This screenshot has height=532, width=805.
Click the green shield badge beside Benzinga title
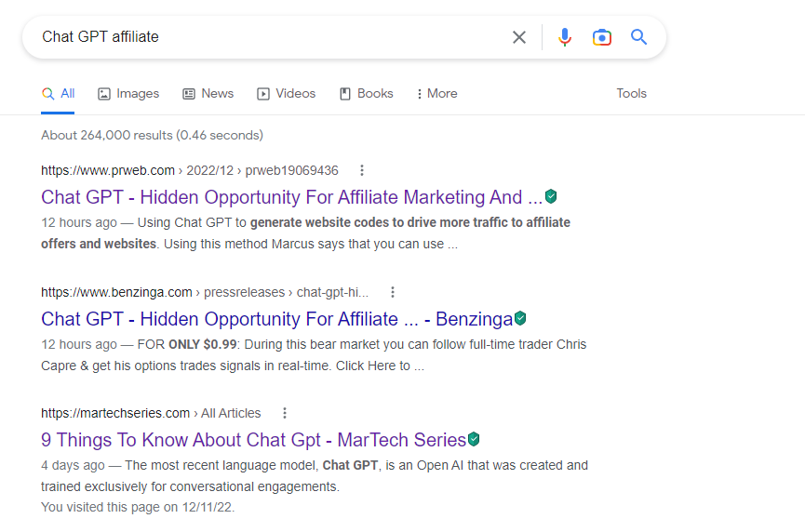[x=520, y=318]
